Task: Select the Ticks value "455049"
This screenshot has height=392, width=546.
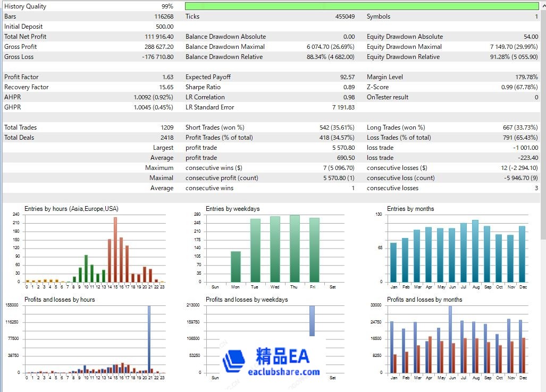Action: coord(345,16)
